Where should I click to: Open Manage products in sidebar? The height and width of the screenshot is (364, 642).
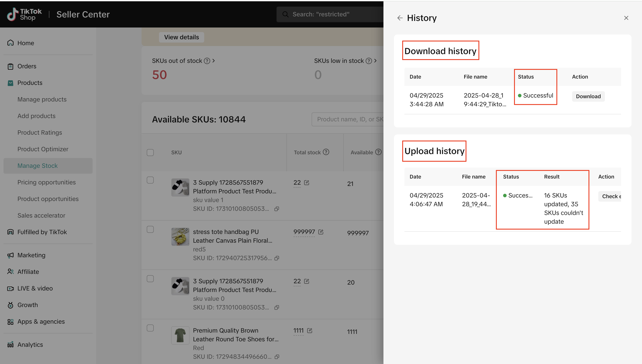click(42, 99)
